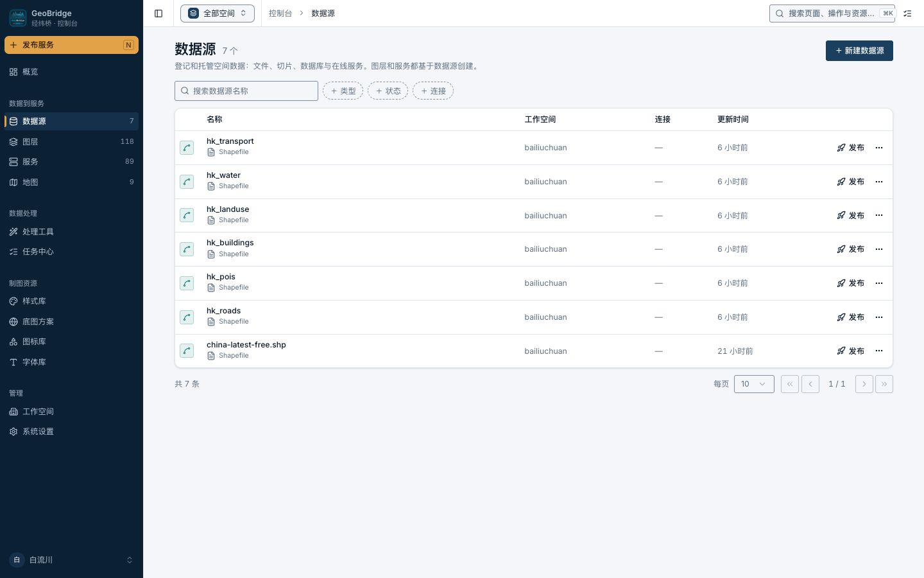Click the 新建数据源 button
Viewport: 924px width, 578px height.
[859, 51]
